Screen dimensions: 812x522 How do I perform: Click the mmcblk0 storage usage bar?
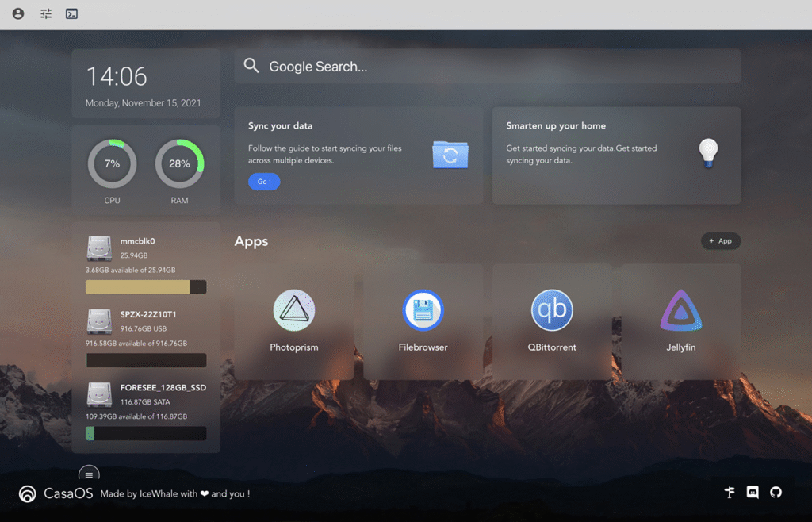point(146,287)
